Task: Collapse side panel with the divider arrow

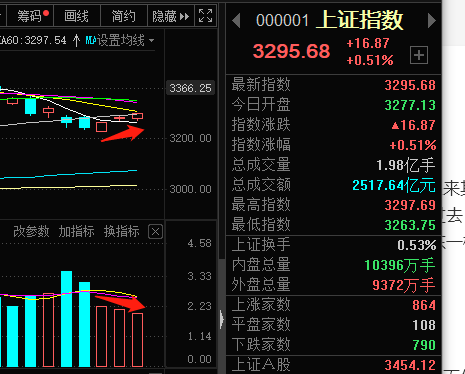Action: click(x=222, y=319)
